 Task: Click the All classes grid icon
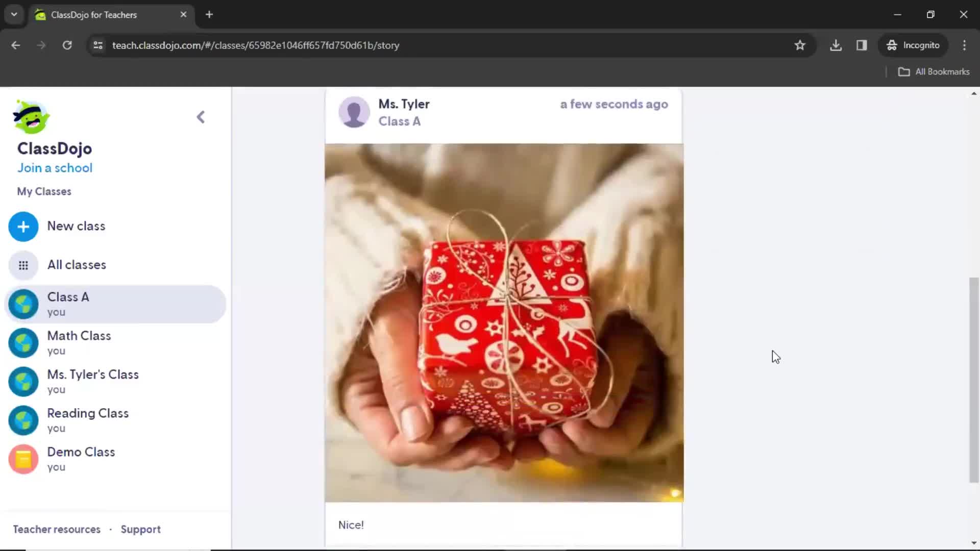(x=23, y=264)
